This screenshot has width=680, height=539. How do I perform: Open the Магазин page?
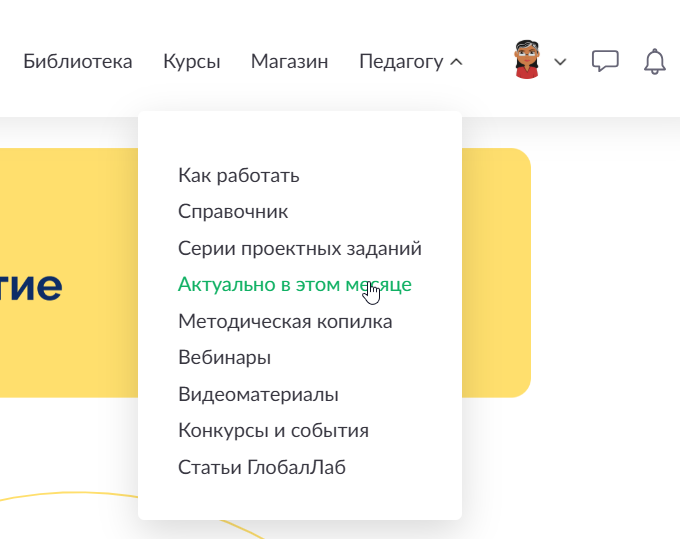(289, 61)
